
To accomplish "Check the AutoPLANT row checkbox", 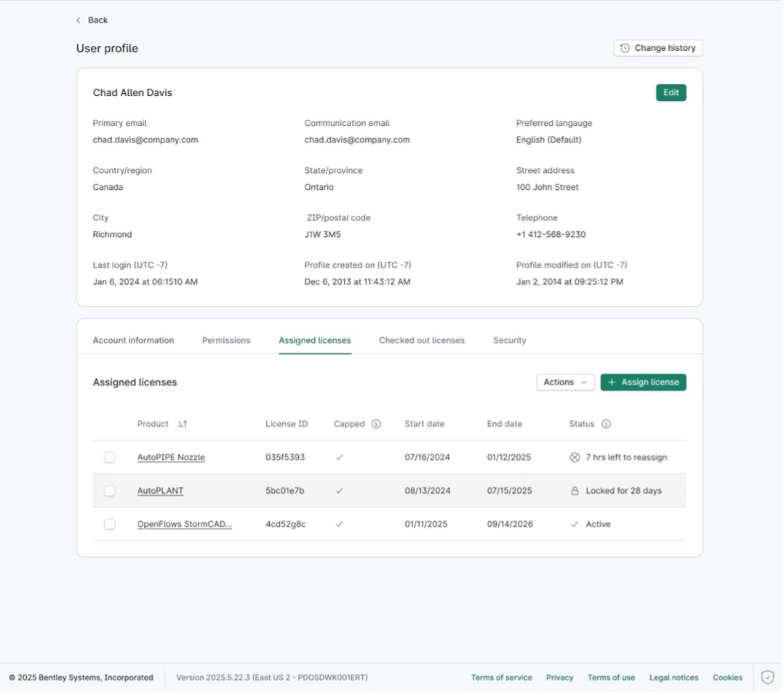I will pos(110,490).
